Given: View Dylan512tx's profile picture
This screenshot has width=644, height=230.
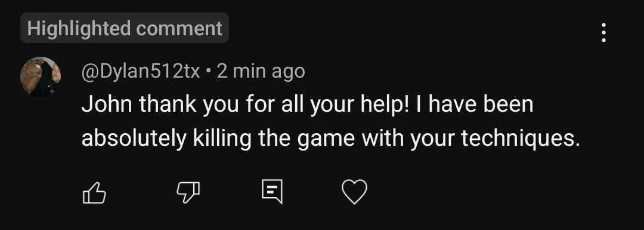Looking at the screenshot, I should [x=41, y=77].
